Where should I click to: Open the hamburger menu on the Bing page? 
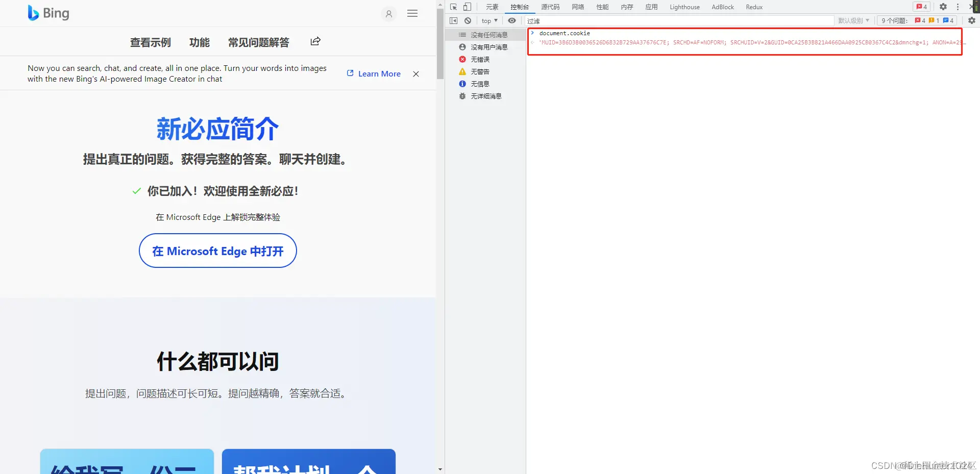(x=412, y=14)
